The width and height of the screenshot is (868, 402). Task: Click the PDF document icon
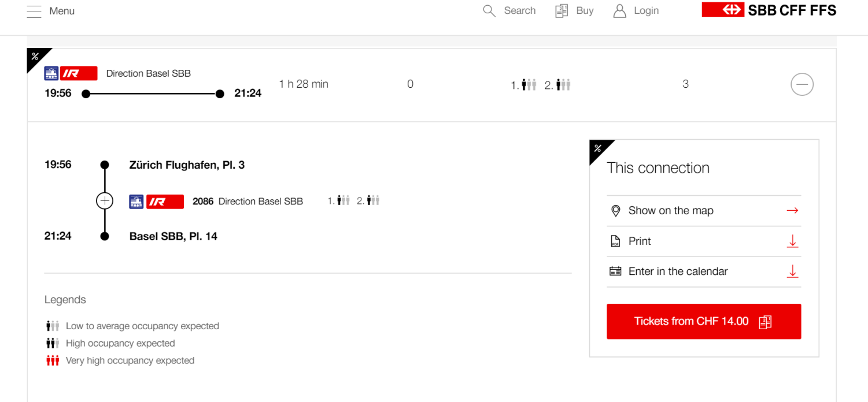pyautogui.click(x=615, y=241)
